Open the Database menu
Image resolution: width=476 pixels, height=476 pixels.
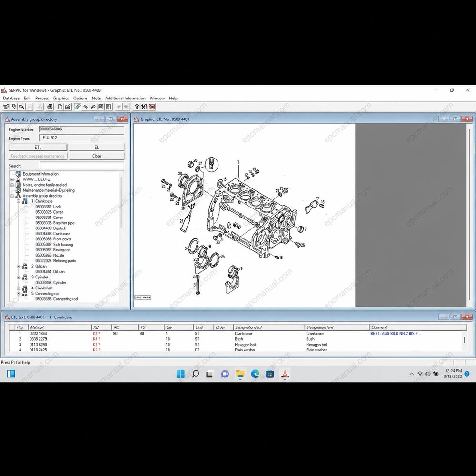tap(11, 98)
